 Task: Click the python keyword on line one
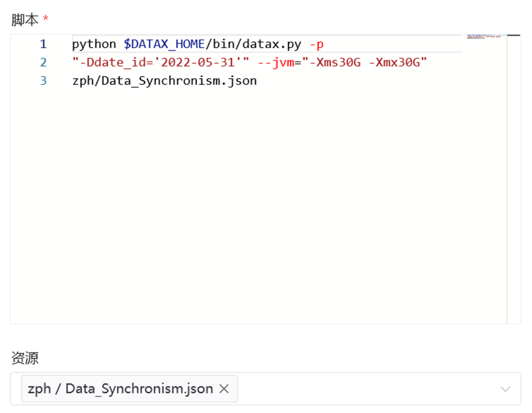(94, 44)
